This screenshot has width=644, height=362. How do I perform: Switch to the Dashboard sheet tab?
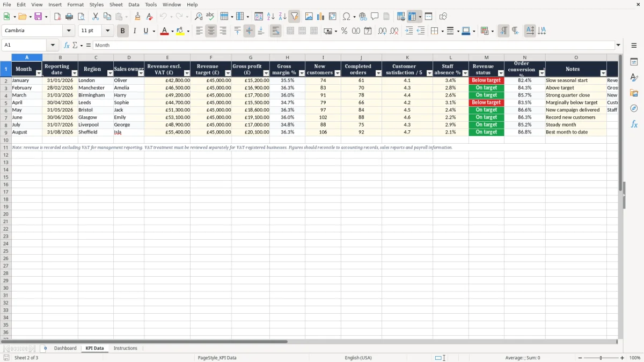coord(65,349)
